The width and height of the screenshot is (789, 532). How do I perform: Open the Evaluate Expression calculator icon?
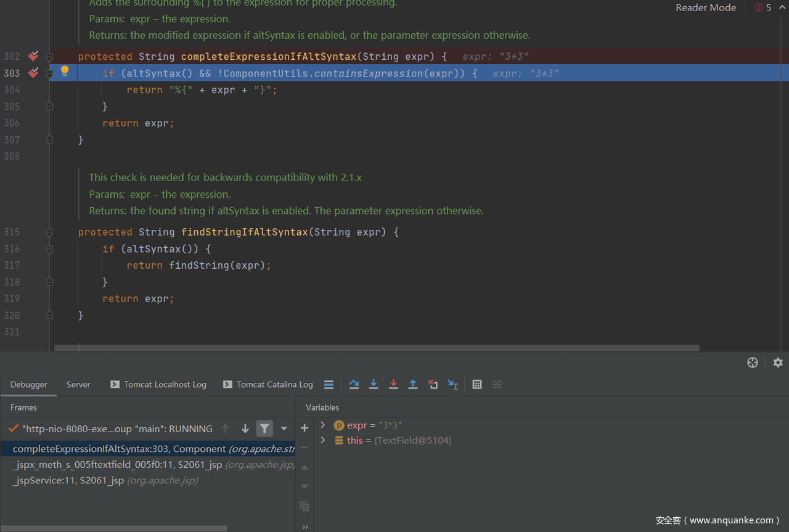477,384
